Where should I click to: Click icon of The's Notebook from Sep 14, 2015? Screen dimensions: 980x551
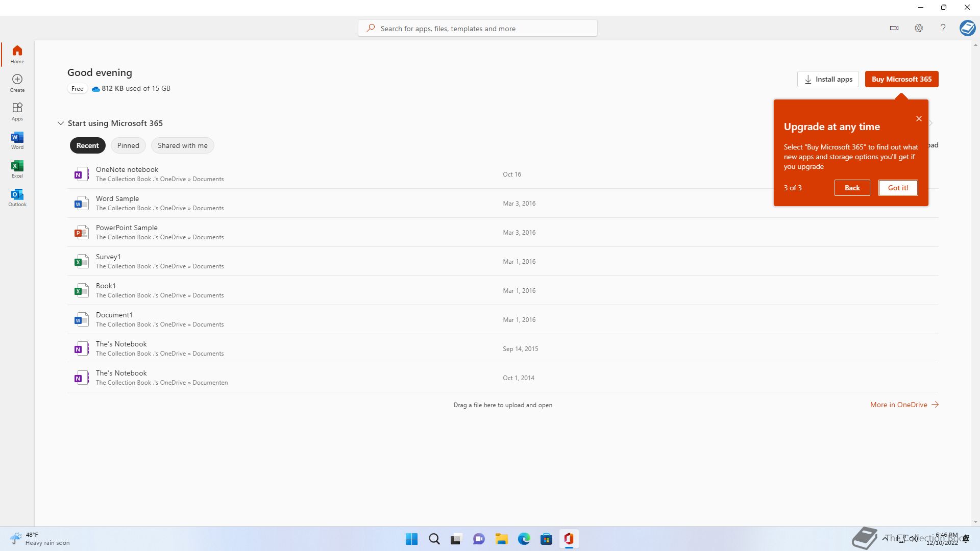81,348
